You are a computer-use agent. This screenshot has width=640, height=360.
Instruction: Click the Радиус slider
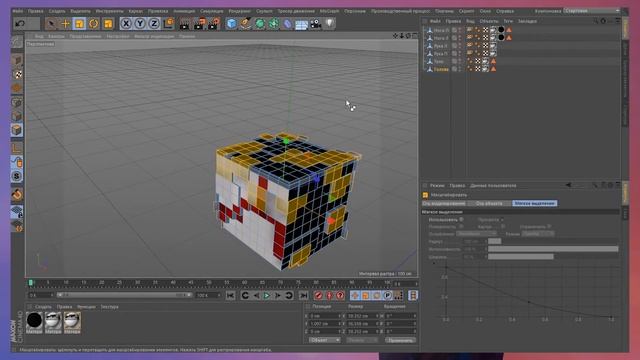point(553,241)
